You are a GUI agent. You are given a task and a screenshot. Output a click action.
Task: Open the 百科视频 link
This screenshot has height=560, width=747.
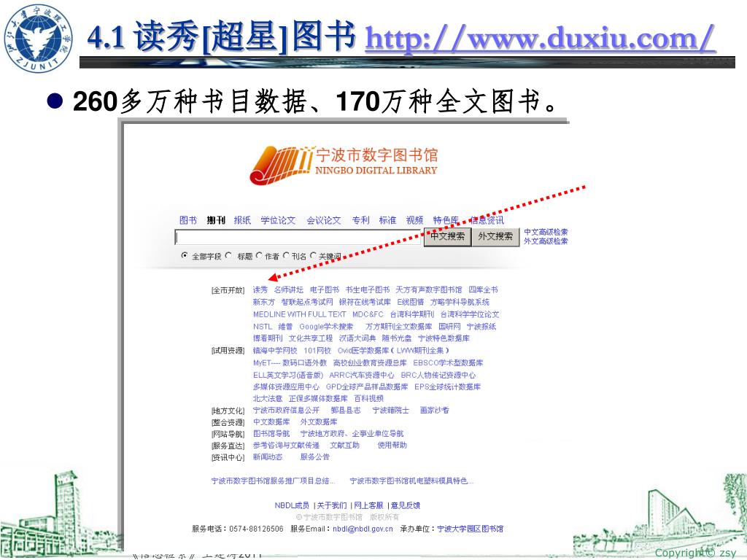[x=368, y=398]
